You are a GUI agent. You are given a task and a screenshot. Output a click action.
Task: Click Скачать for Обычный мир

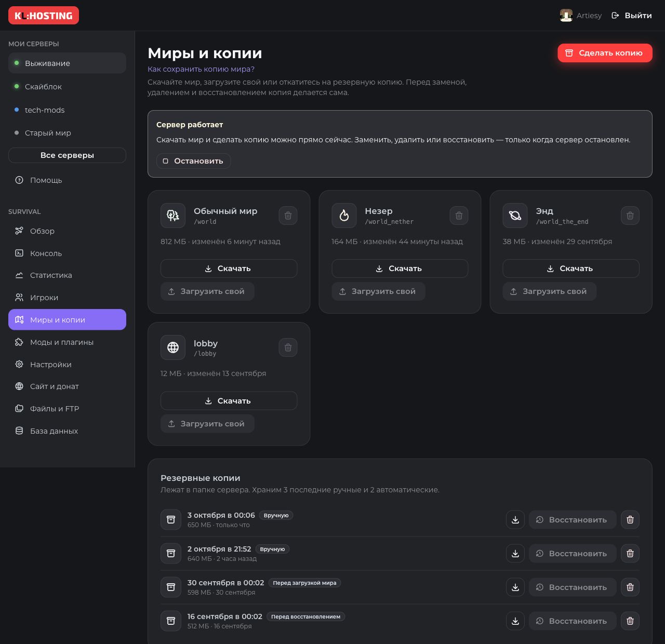coord(229,269)
